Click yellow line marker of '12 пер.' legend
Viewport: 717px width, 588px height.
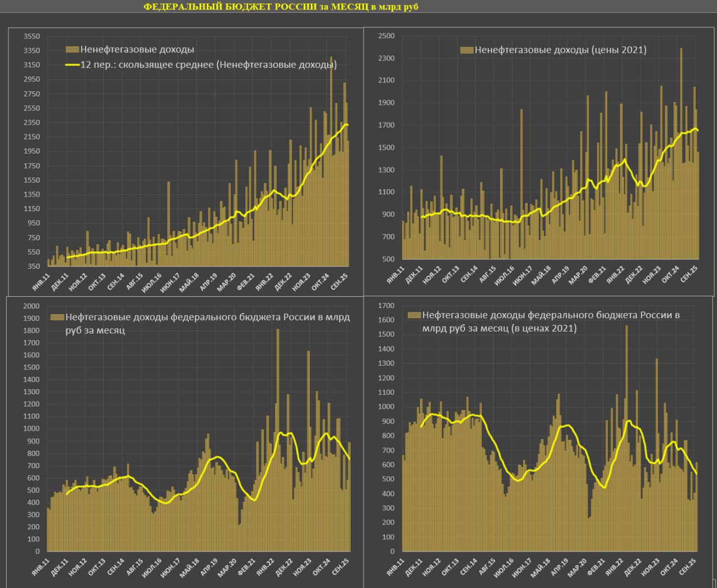(x=72, y=65)
